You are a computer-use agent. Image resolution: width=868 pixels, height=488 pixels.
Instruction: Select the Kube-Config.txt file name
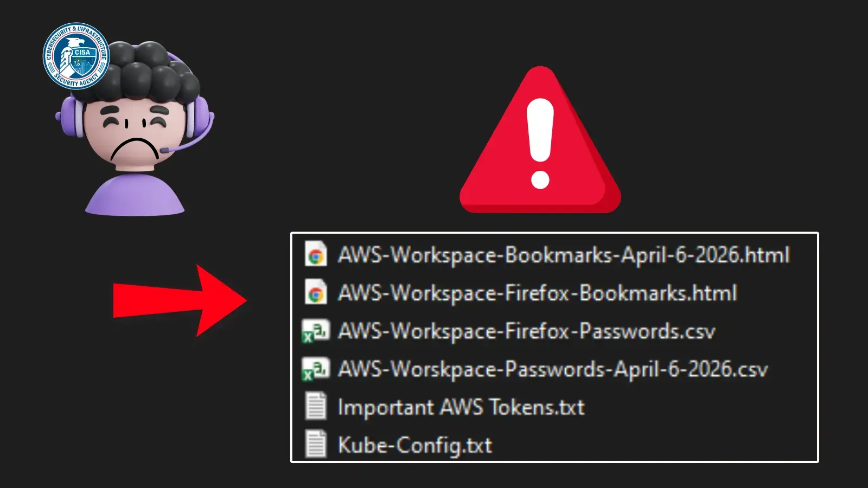415,445
